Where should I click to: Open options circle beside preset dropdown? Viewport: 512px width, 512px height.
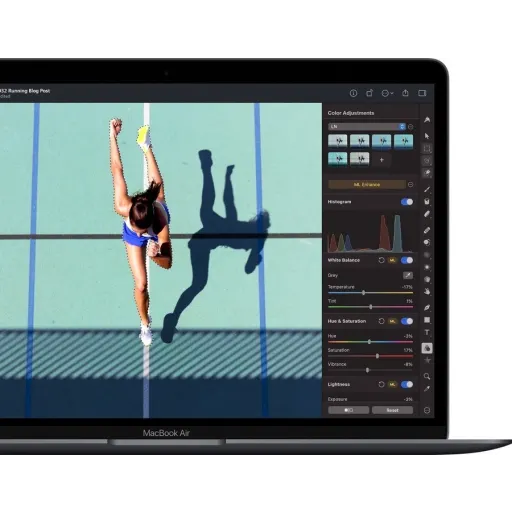click(411, 127)
